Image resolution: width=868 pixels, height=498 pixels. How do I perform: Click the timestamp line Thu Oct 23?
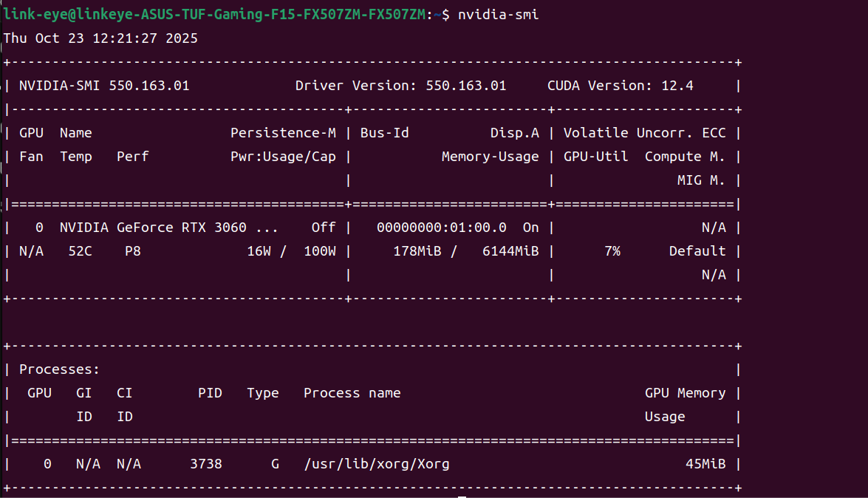click(100, 38)
